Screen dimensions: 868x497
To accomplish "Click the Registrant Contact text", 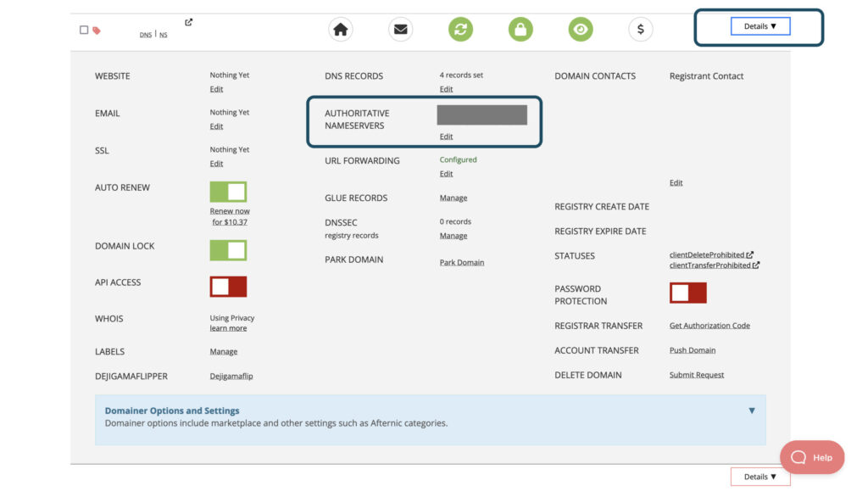I will pyautogui.click(x=706, y=76).
